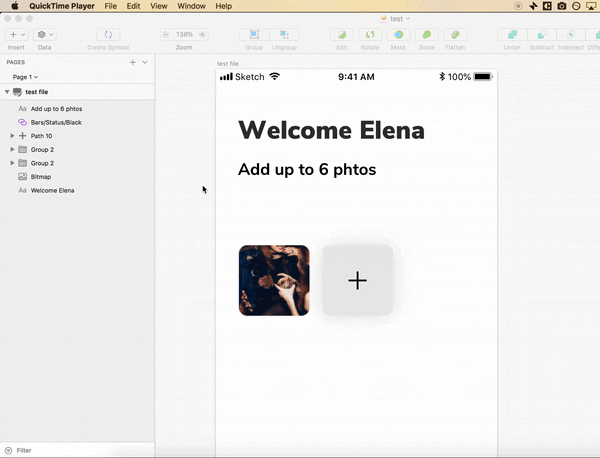Image resolution: width=600 pixels, height=458 pixels.
Task: Zoom out with the minus button
Action: coord(166,34)
